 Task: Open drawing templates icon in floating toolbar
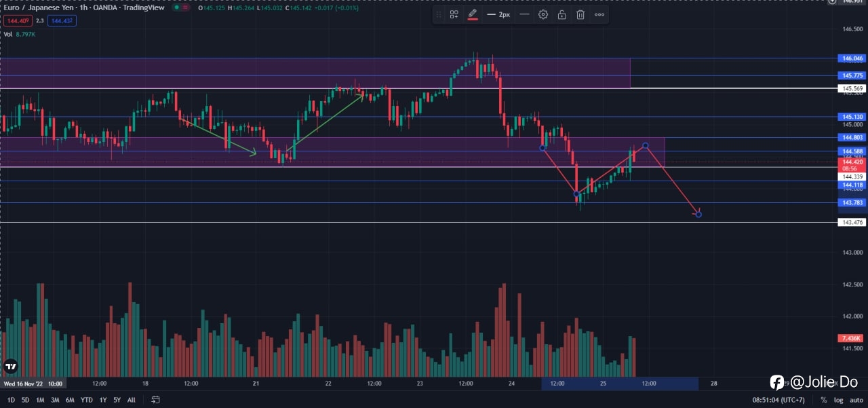tap(454, 14)
